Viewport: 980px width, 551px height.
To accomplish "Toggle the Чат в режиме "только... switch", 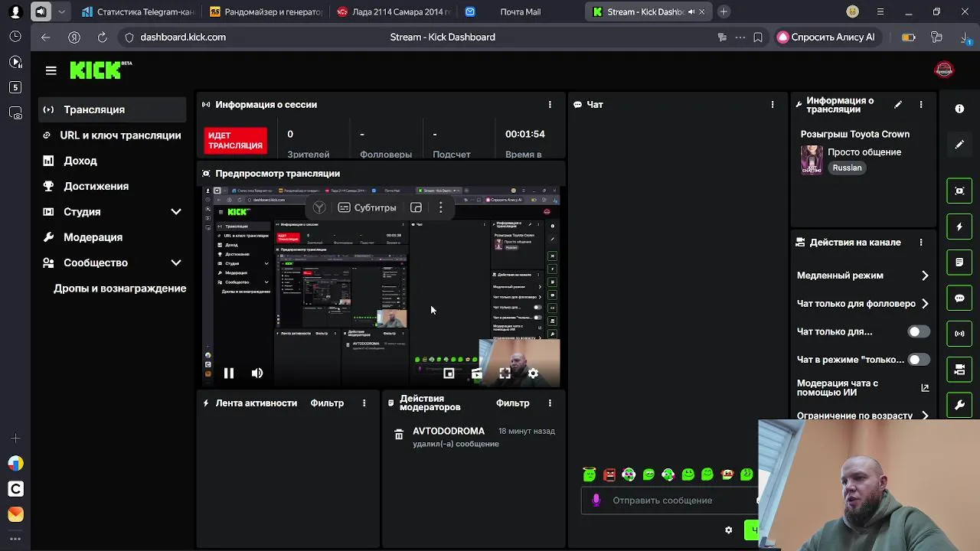I will click(x=919, y=360).
